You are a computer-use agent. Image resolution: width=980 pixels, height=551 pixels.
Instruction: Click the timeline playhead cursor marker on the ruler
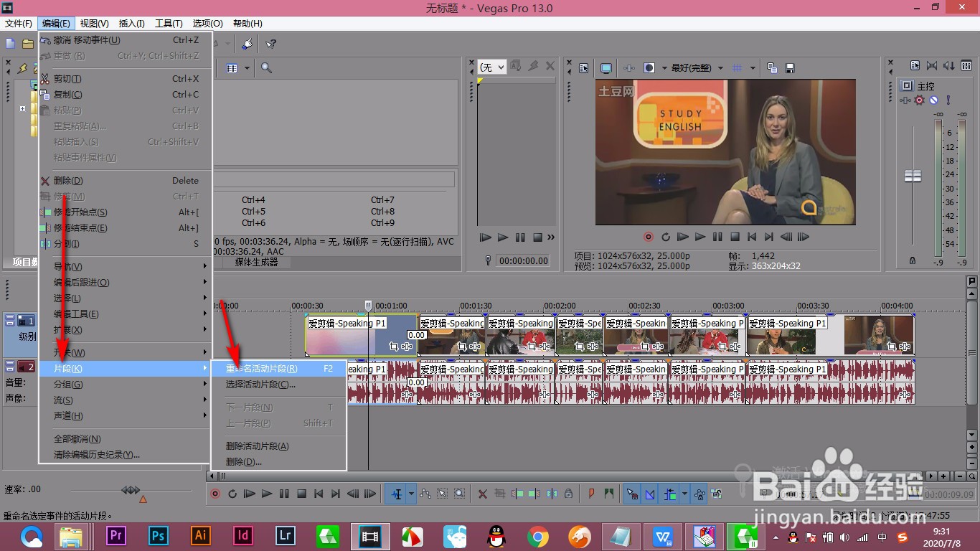[x=368, y=306]
